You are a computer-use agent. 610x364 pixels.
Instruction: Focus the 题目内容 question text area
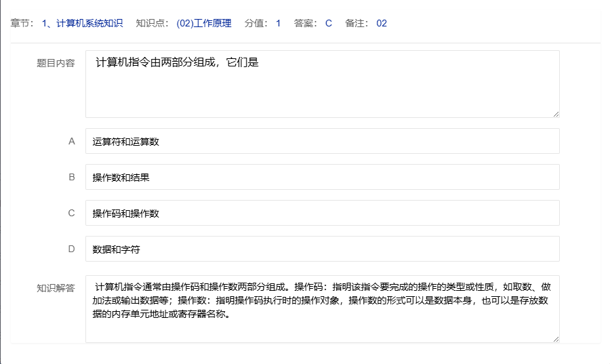pyautogui.click(x=322, y=84)
